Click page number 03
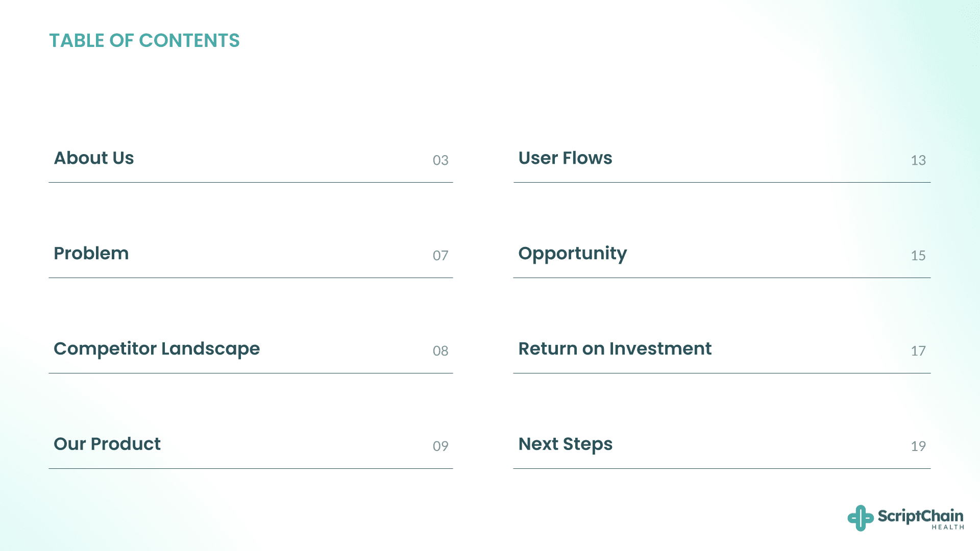 click(x=440, y=160)
